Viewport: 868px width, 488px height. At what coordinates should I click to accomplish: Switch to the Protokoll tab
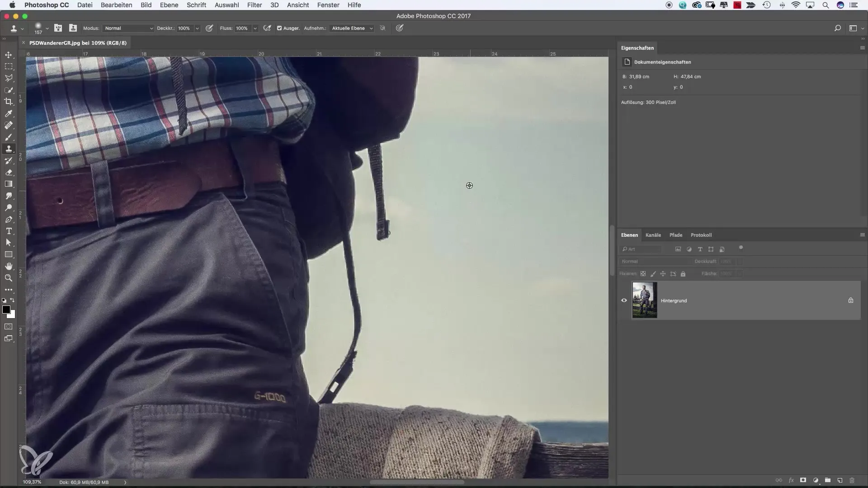pyautogui.click(x=701, y=235)
